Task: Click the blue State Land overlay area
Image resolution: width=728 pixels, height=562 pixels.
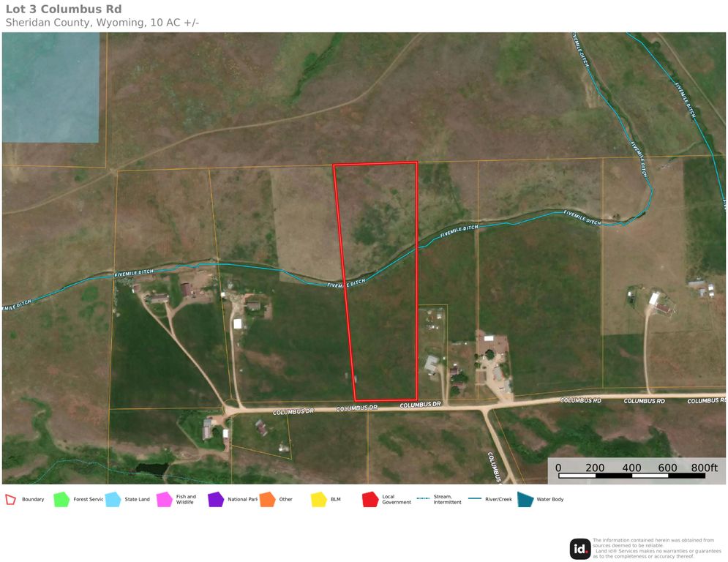Action: (50, 87)
